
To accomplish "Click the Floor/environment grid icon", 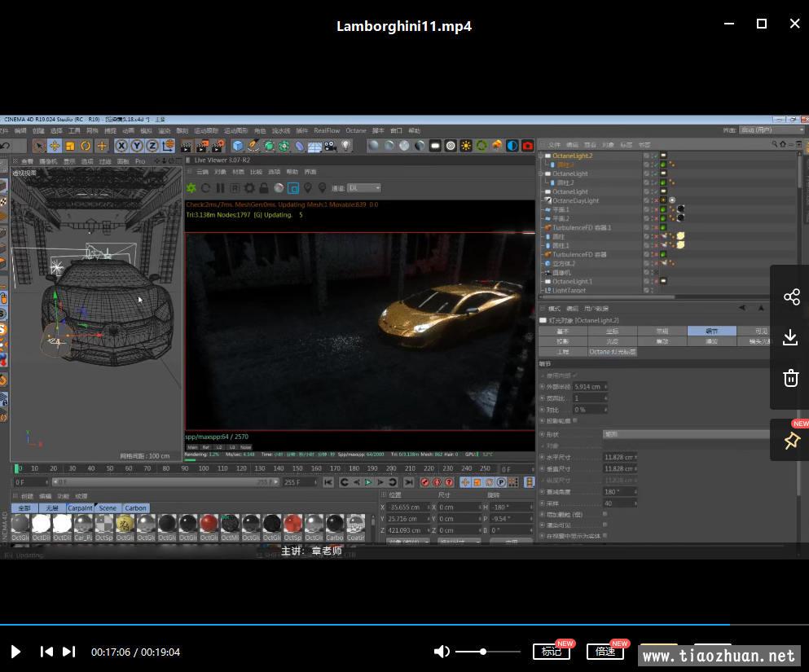I will [314, 147].
